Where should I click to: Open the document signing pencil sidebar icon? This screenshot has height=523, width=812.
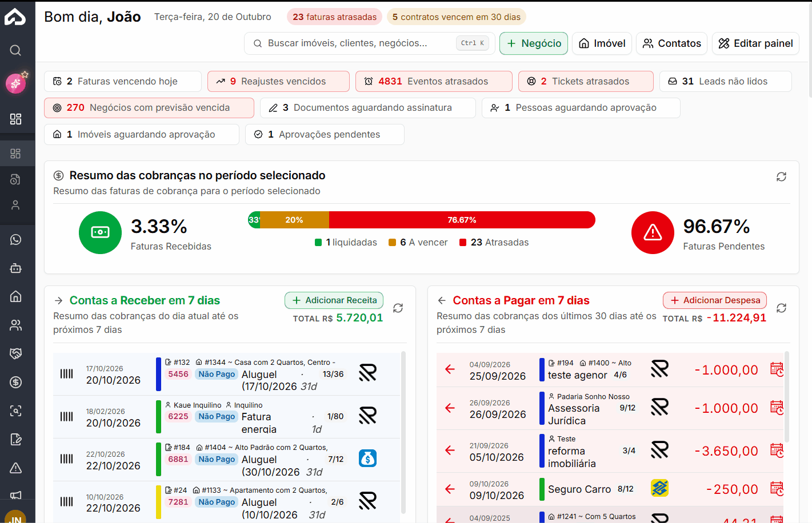click(15, 439)
